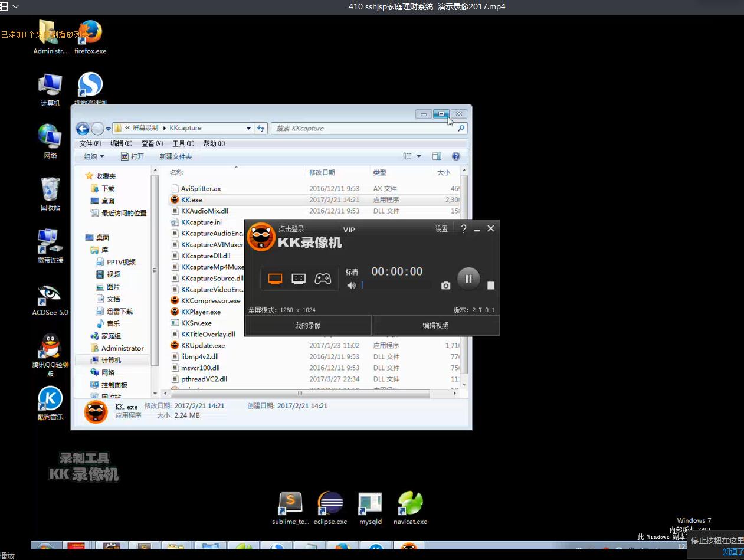Stop the recording with the square button
Screen dimensions: 744x560
tap(491, 286)
